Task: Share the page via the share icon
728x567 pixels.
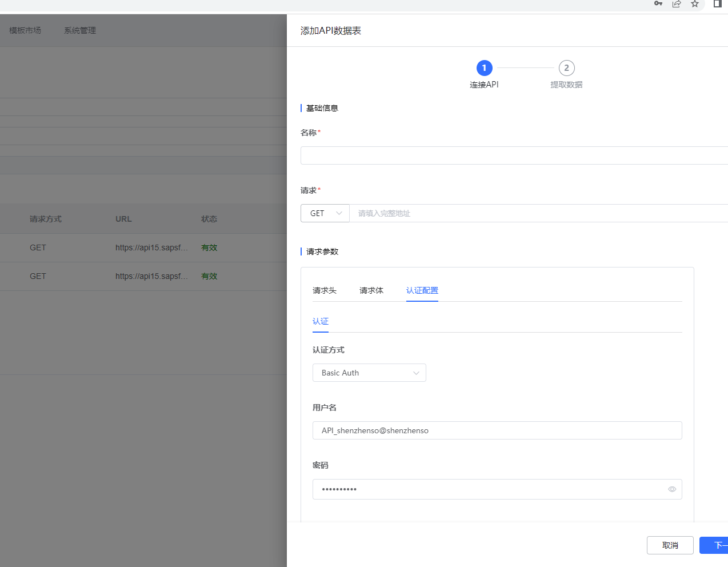Action: point(677,4)
